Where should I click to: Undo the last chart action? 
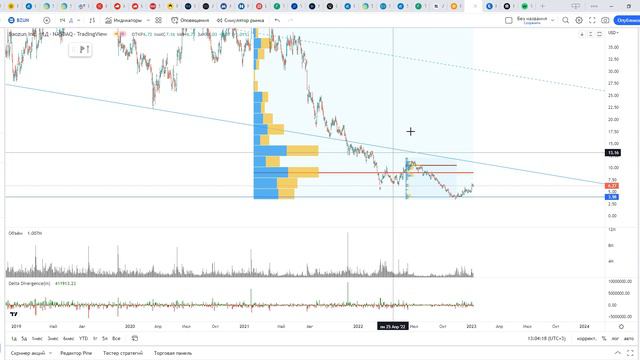point(278,20)
